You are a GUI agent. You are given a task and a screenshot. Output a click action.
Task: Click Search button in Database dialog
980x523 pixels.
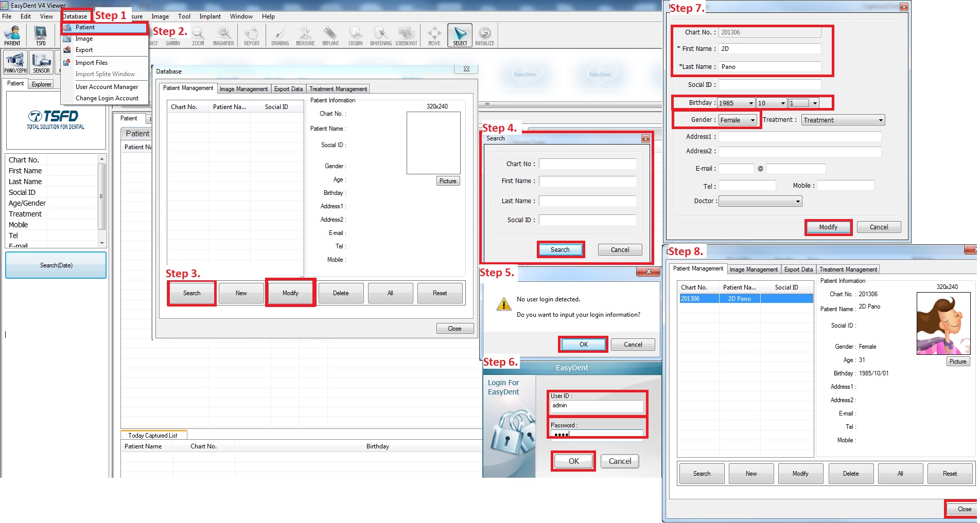[x=191, y=293]
